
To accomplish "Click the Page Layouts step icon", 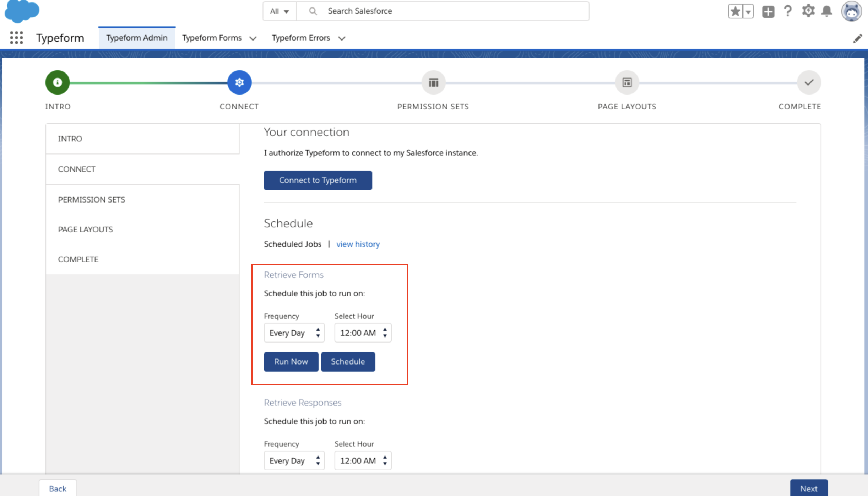I will click(627, 82).
